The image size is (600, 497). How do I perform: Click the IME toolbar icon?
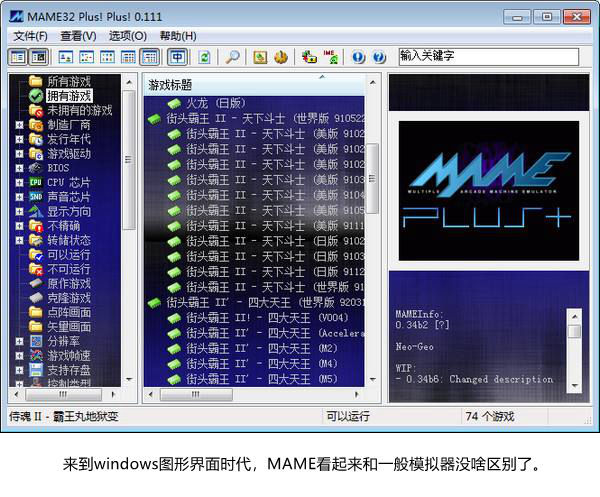tap(330, 57)
